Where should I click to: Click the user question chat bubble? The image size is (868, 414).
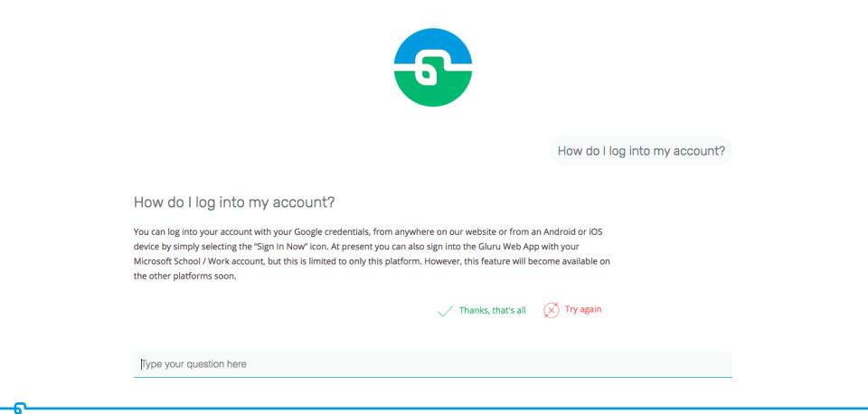[641, 151]
